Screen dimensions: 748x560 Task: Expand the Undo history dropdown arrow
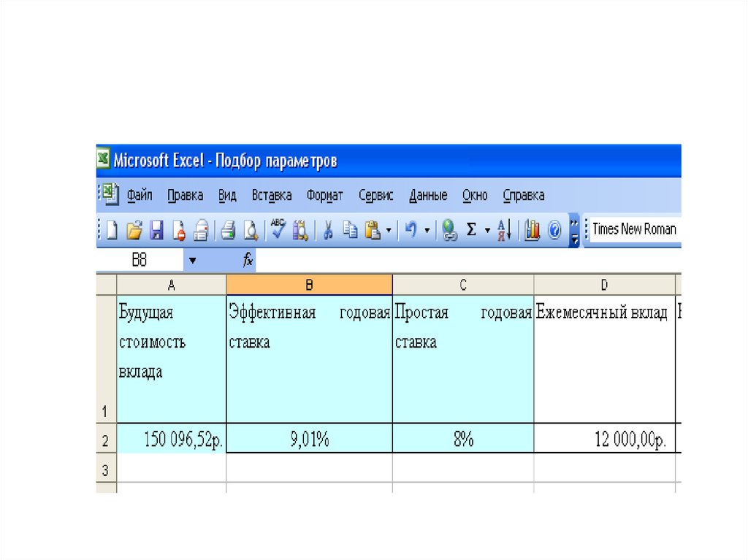427,231
